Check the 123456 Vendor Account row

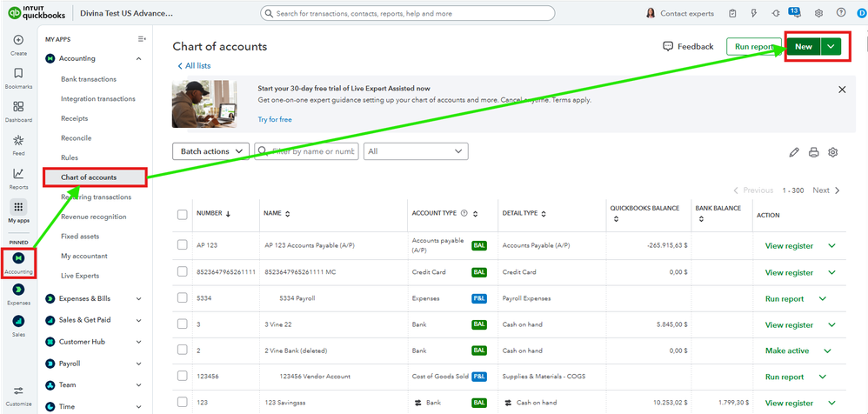(182, 376)
